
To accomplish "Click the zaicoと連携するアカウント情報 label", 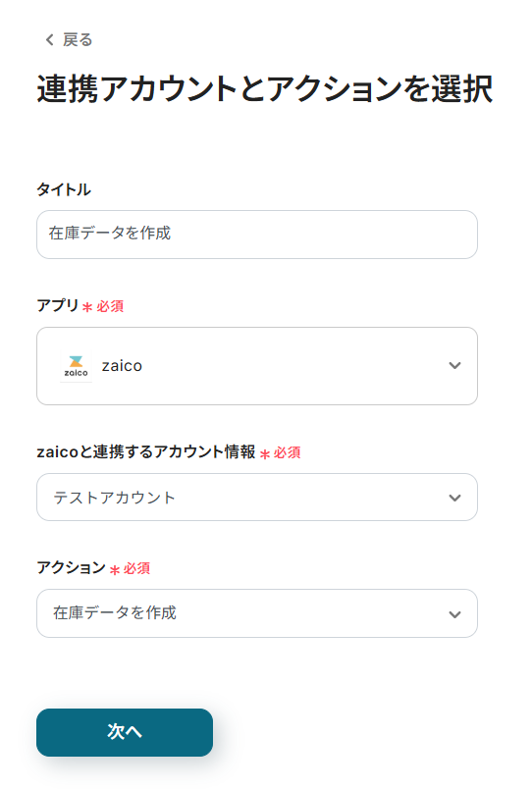I will click(146, 451).
